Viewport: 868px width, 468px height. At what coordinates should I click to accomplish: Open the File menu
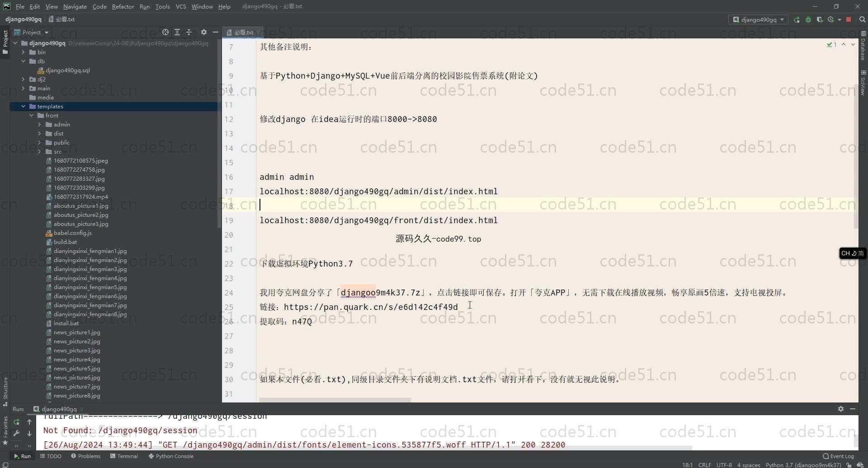click(x=20, y=6)
